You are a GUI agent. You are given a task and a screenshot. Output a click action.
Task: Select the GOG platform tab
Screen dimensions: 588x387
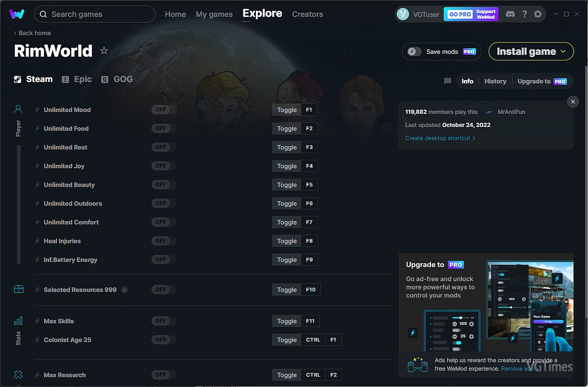117,79
